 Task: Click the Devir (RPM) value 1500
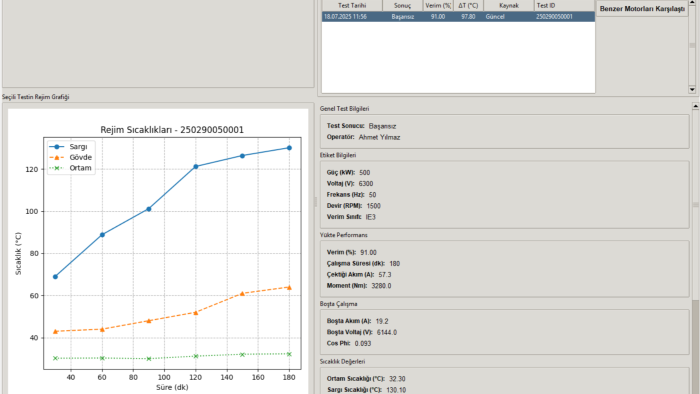[373, 206]
